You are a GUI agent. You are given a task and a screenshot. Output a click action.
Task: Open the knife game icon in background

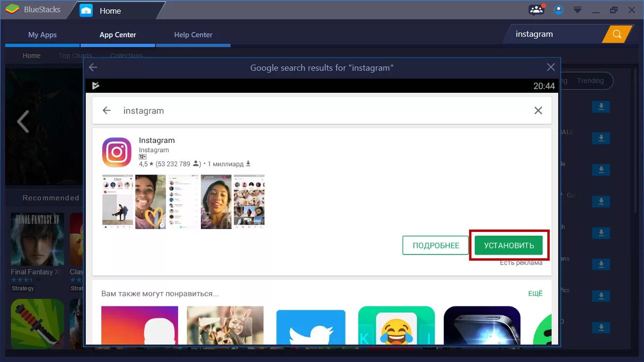coord(37,324)
